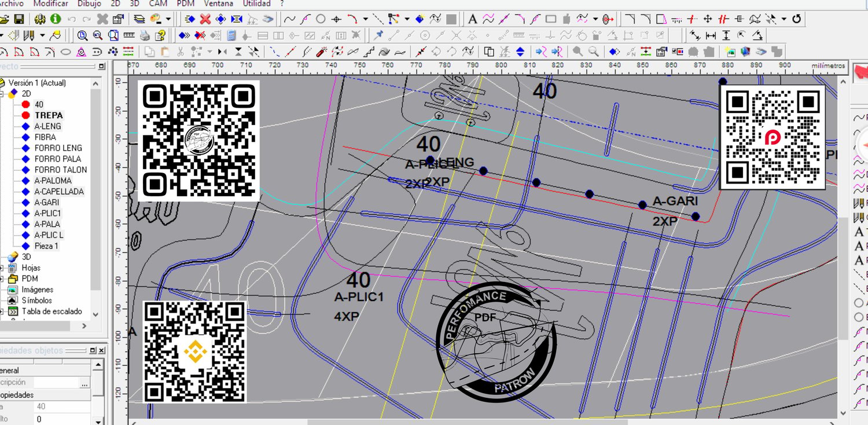Open the calculator icon
Viewport: 868px width, 425px height.
pyautogui.click(x=231, y=35)
